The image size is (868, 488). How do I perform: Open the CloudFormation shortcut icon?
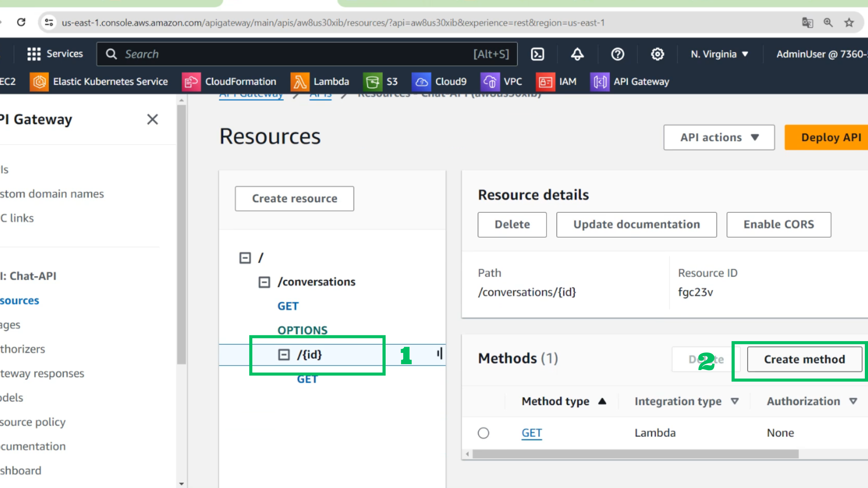(x=191, y=82)
